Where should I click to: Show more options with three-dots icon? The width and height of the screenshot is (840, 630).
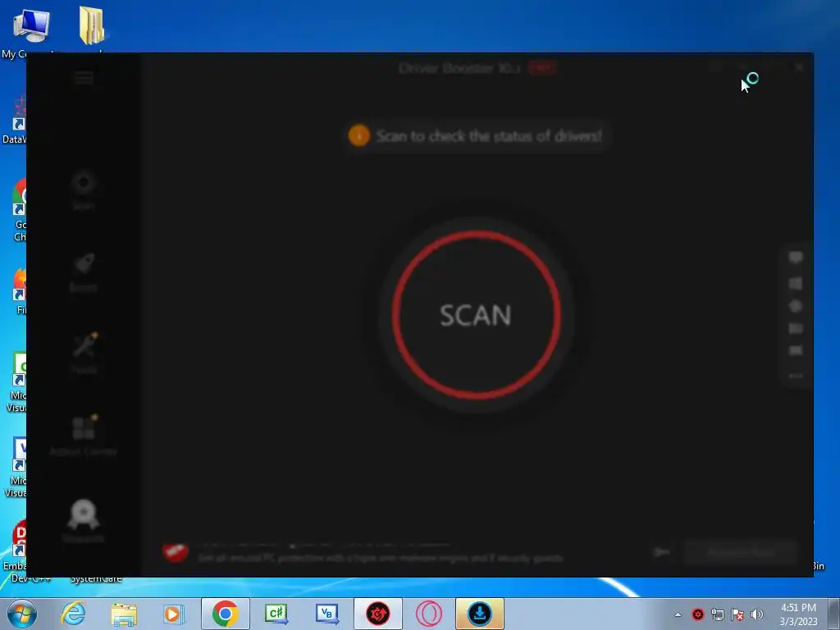coord(796,376)
